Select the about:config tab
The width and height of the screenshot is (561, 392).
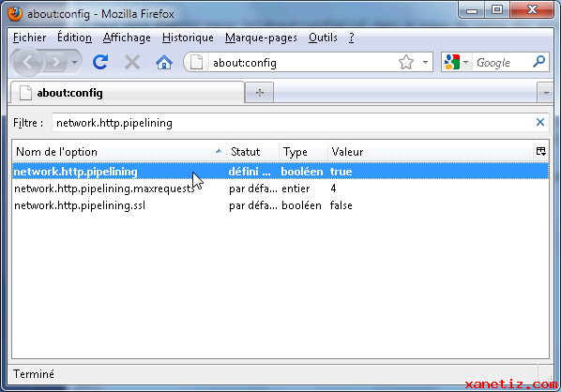(127, 93)
